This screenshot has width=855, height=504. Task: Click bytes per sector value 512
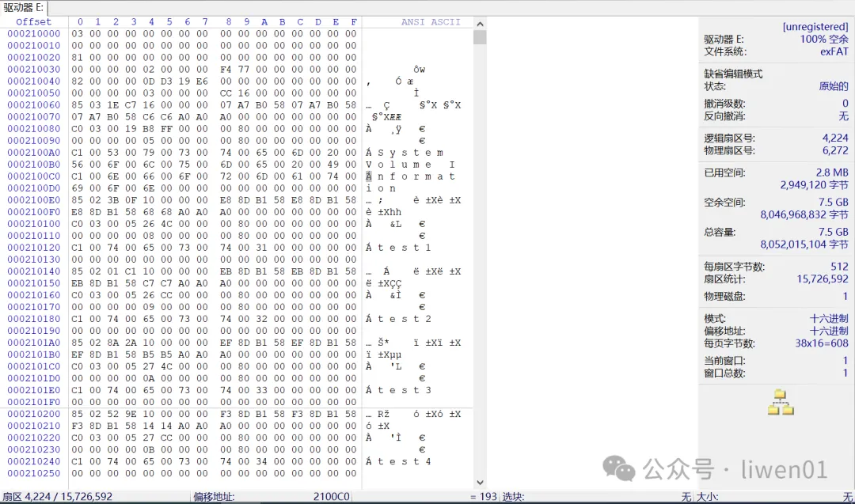coord(840,267)
